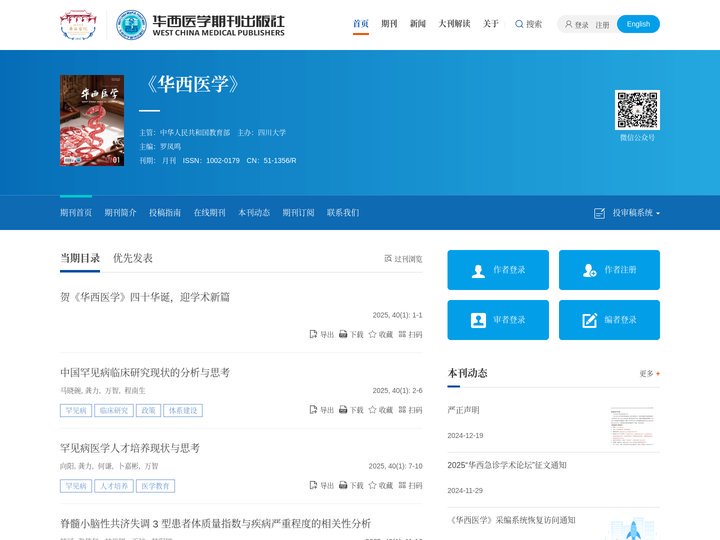Screen dimensions: 720x540
Task: Open 联系我们 in journal nav
Action: [x=343, y=213]
